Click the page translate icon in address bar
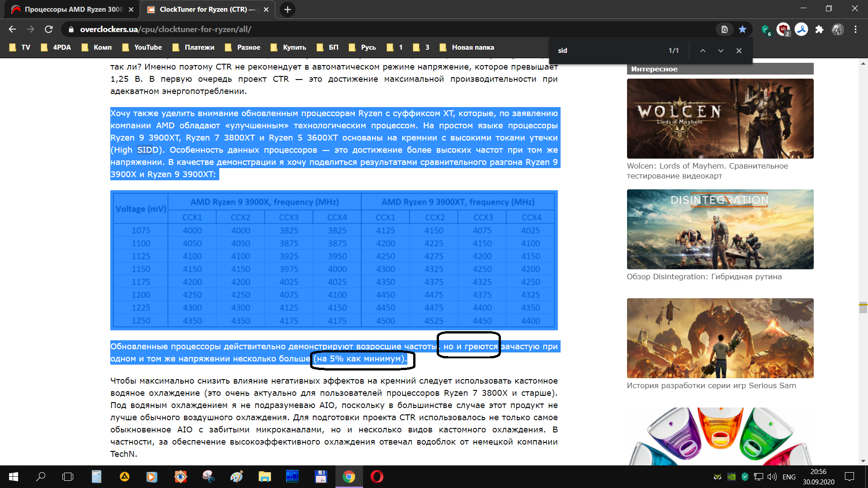The height and width of the screenshot is (488, 868). (x=724, y=29)
